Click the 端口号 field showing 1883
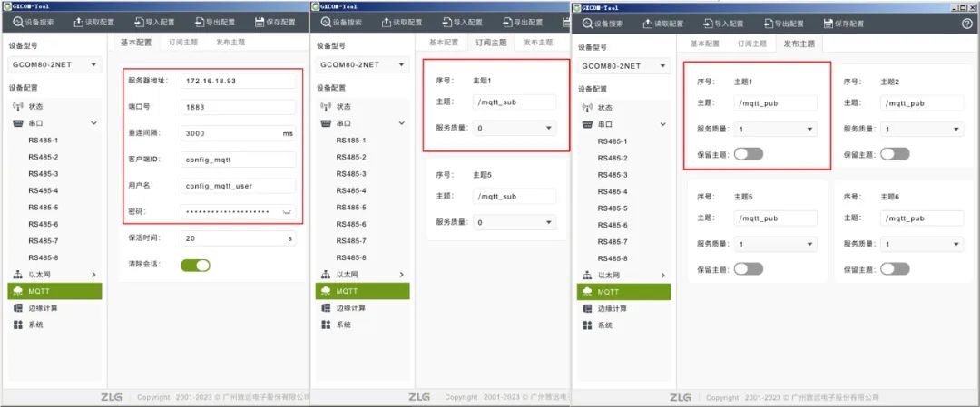This screenshot has width=980, height=407. click(238, 107)
